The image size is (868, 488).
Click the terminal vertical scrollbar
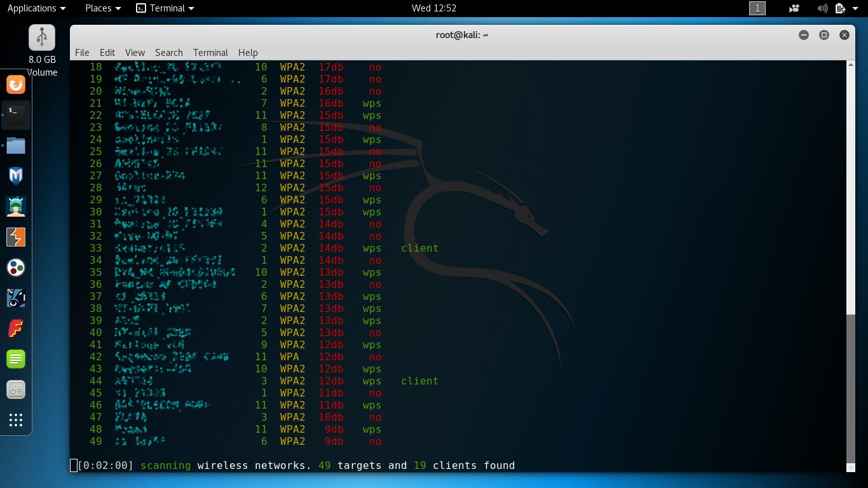point(851,388)
